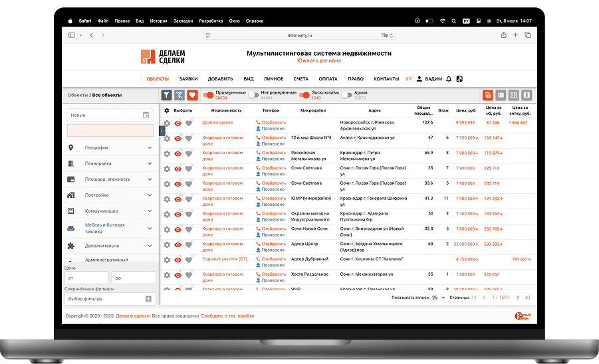The width and height of the screenshot is (599, 364).
Task: Open favorites with the orange heart button
Action: (192, 95)
